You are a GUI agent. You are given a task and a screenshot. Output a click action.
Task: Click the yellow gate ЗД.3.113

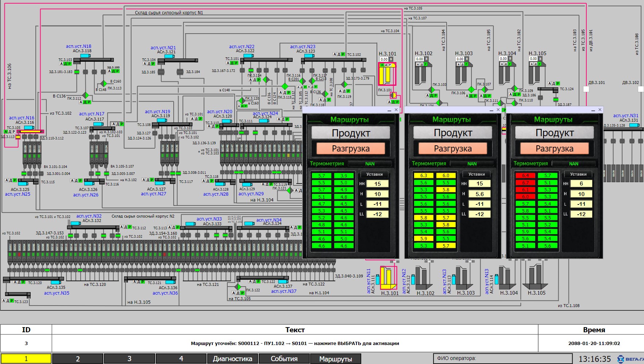pos(18,137)
